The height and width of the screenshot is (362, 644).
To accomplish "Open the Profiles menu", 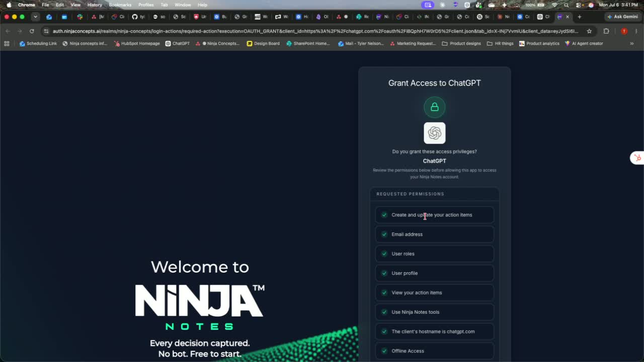I will tap(146, 5).
